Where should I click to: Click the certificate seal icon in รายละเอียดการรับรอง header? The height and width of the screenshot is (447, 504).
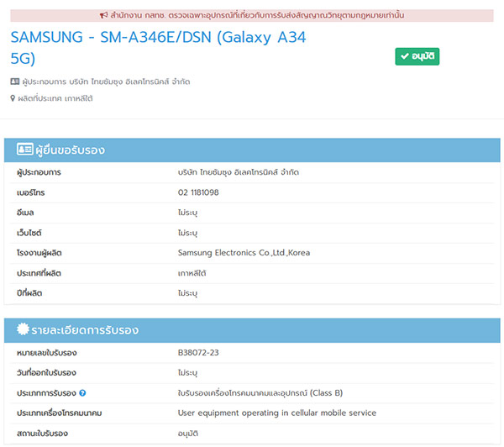pos(23,329)
